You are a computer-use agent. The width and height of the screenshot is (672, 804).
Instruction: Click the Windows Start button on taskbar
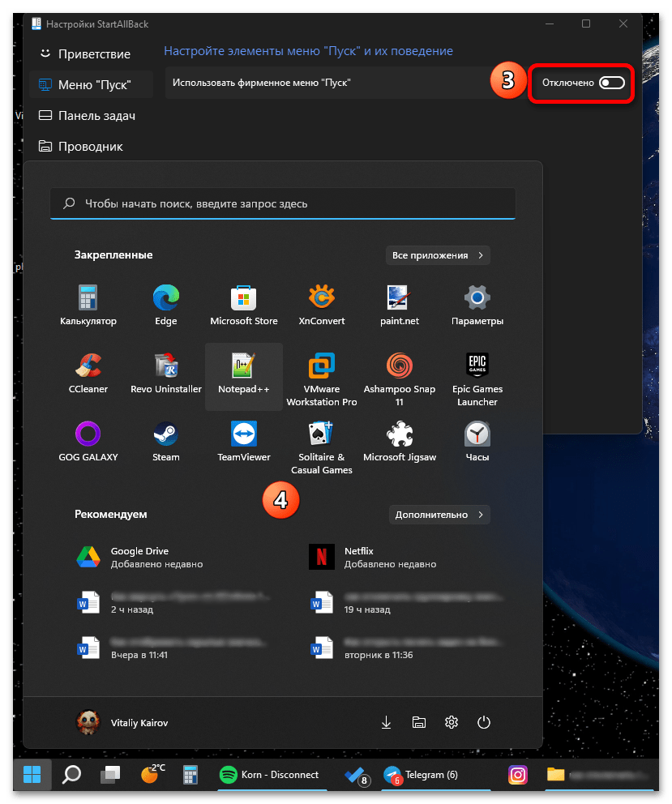[32, 774]
